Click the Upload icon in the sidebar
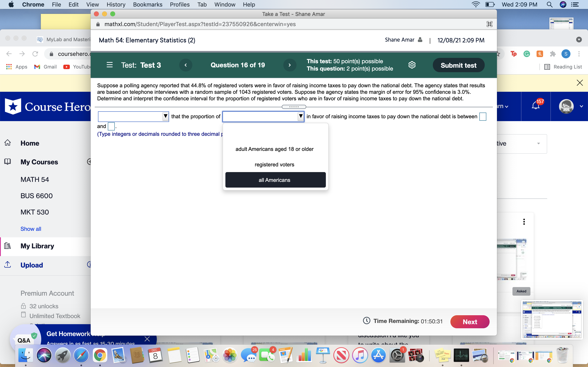This screenshot has width=588, height=367. [8, 265]
